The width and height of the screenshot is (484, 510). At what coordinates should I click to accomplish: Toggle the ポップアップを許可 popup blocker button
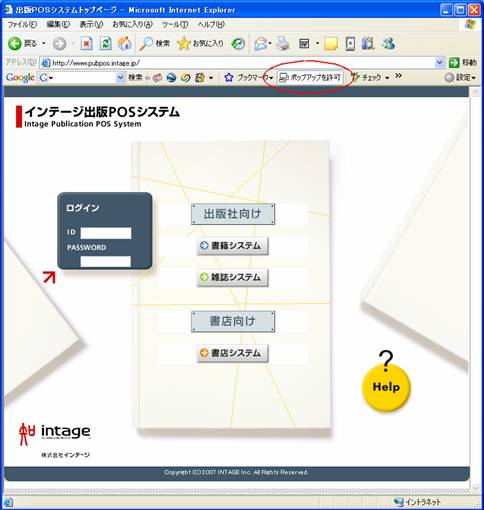310,78
